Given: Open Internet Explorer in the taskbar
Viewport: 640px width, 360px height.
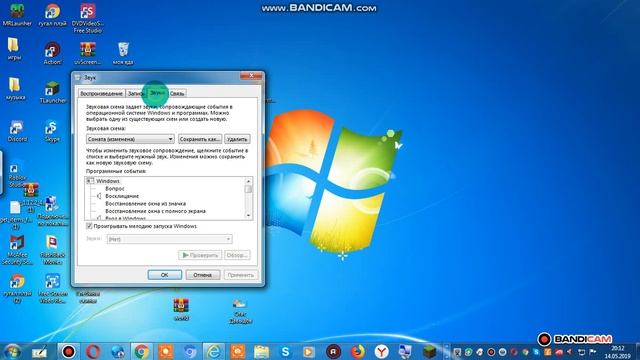Looking at the screenshot, I should pyautogui.click(x=213, y=351).
